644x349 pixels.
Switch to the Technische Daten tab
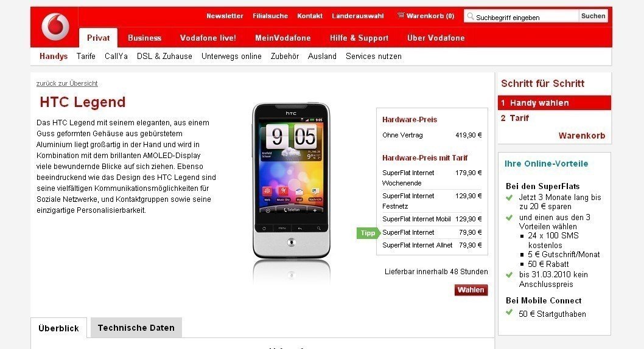[x=136, y=328]
